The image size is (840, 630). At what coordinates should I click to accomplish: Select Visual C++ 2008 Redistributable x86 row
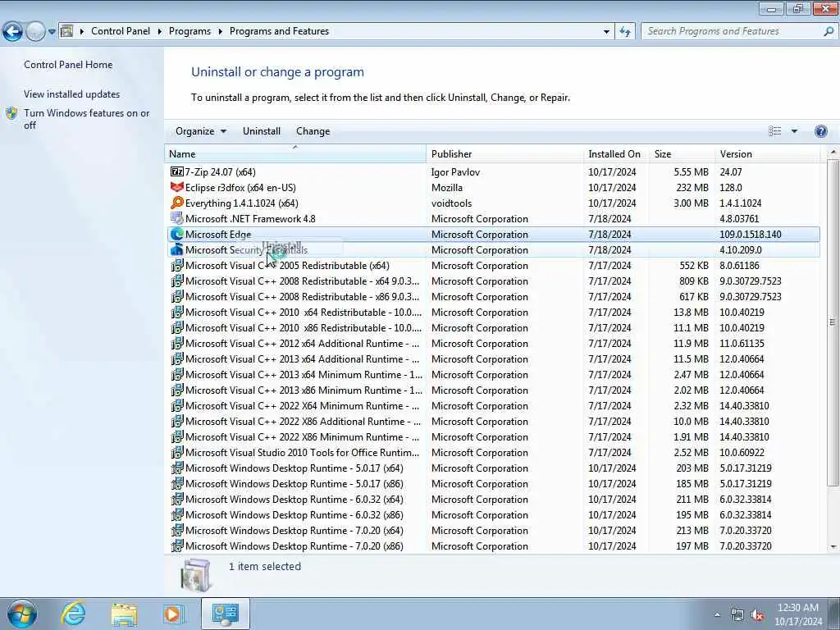tap(492, 296)
